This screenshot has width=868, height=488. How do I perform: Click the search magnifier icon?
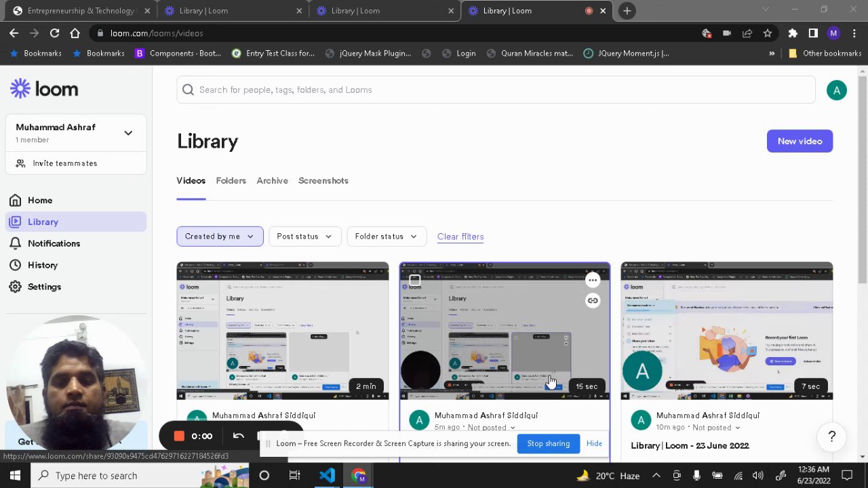[x=188, y=89]
